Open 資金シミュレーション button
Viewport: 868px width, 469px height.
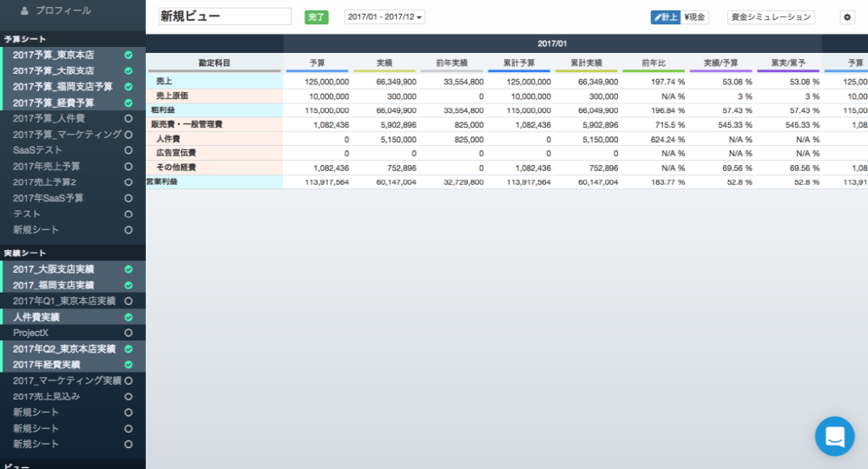(x=771, y=17)
